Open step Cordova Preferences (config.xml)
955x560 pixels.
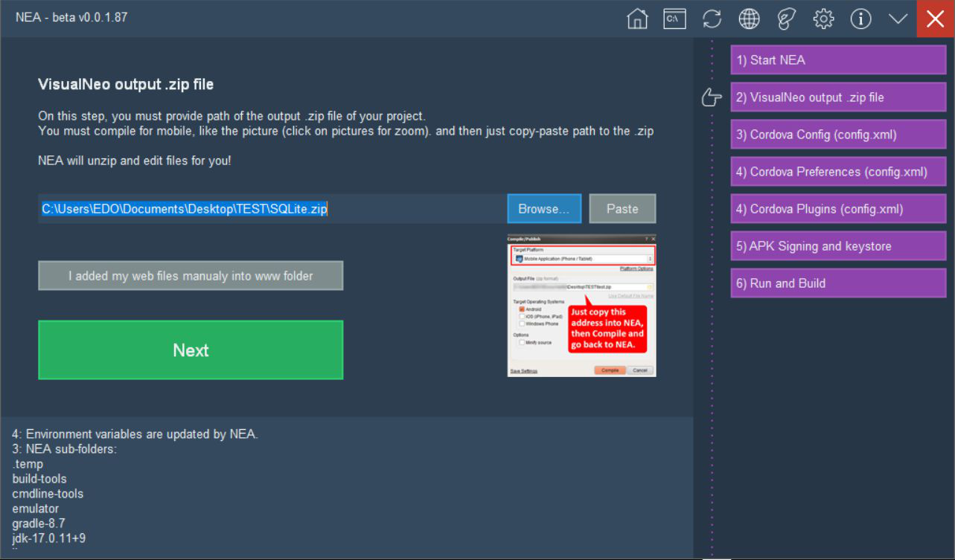[x=838, y=172]
